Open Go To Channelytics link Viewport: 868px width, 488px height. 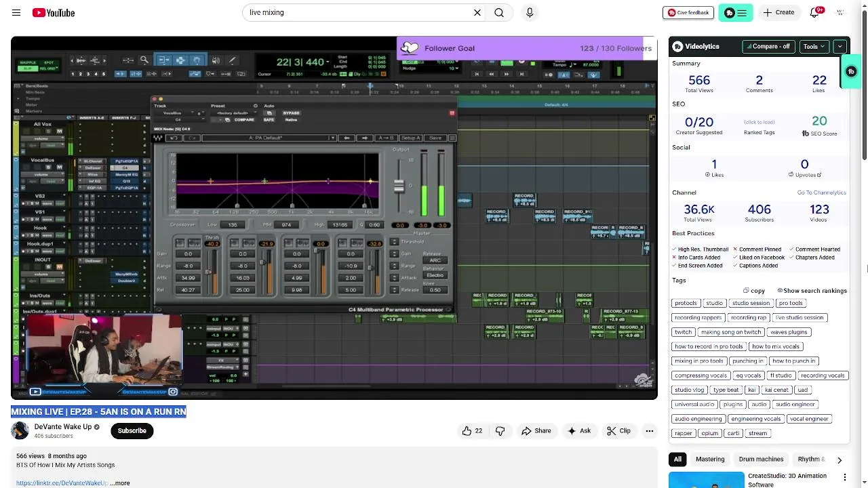pyautogui.click(x=821, y=192)
